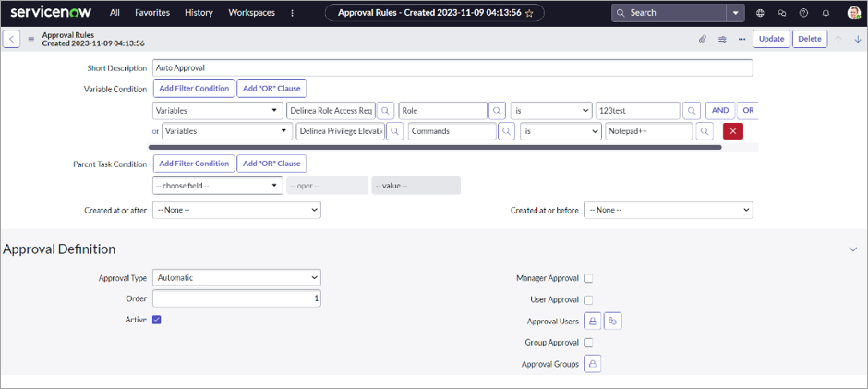
Task: Expand the Created at or after dropdown
Action: tap(236, 210)
